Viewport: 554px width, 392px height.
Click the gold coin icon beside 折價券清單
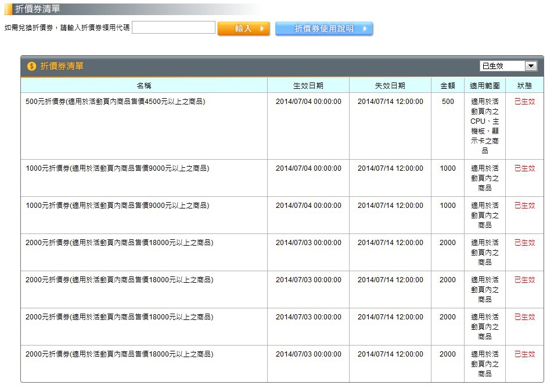click(x=31, y=66)
